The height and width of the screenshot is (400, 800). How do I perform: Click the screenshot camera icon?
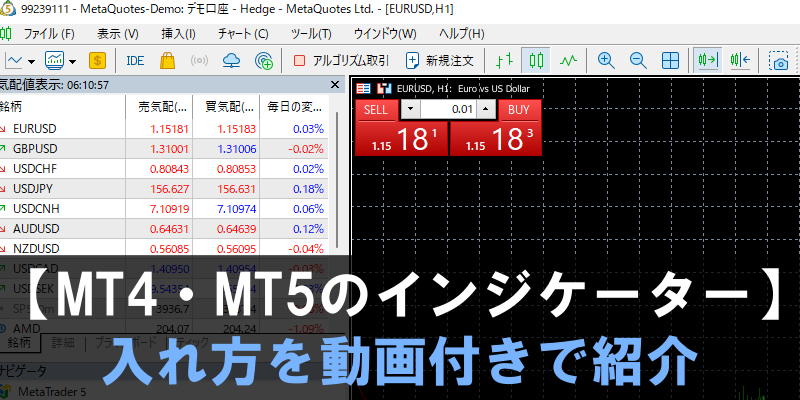tap(779, 61)
